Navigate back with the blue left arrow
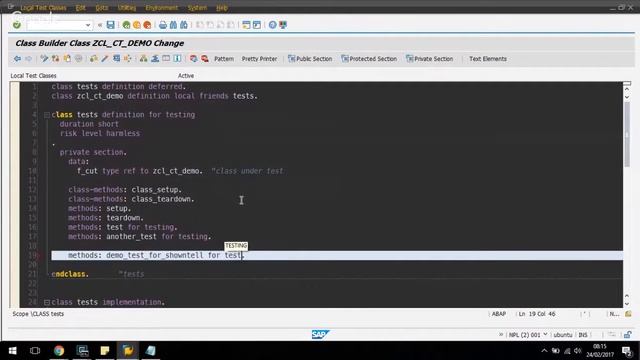 (17, 59)
